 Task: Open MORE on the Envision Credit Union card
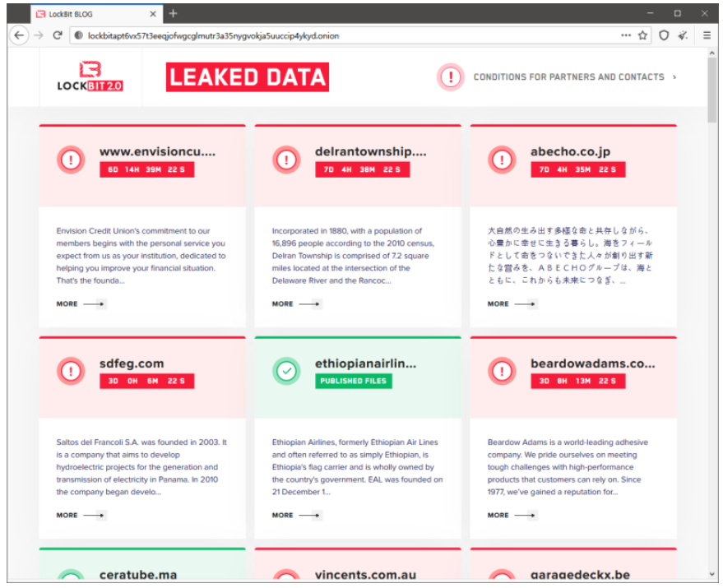coord(81,304)
